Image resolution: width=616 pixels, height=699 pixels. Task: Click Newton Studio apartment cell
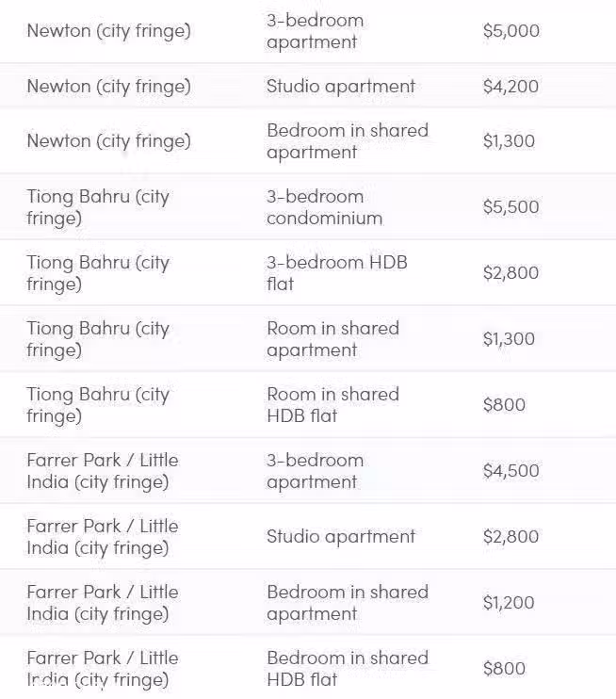[341, 86]
